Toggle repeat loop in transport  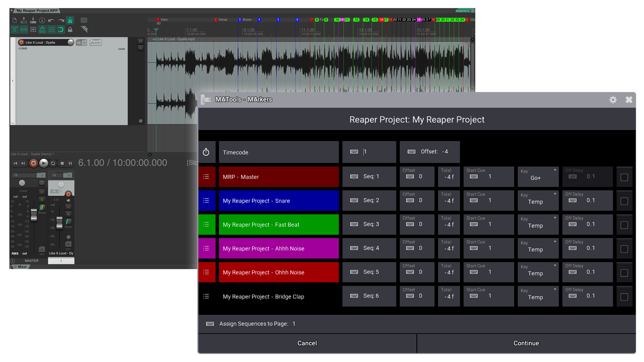click(x=53, y=163)
